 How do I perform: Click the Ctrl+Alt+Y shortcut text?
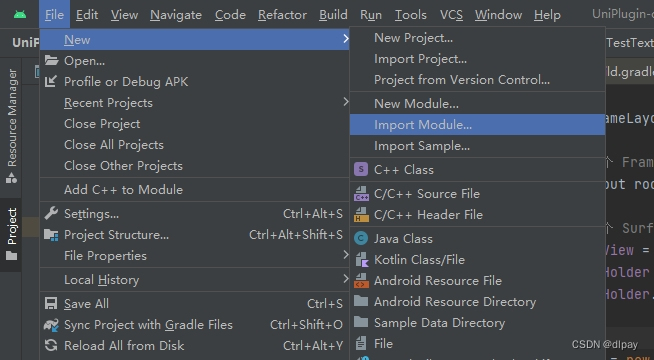click(x=313, y=345)
